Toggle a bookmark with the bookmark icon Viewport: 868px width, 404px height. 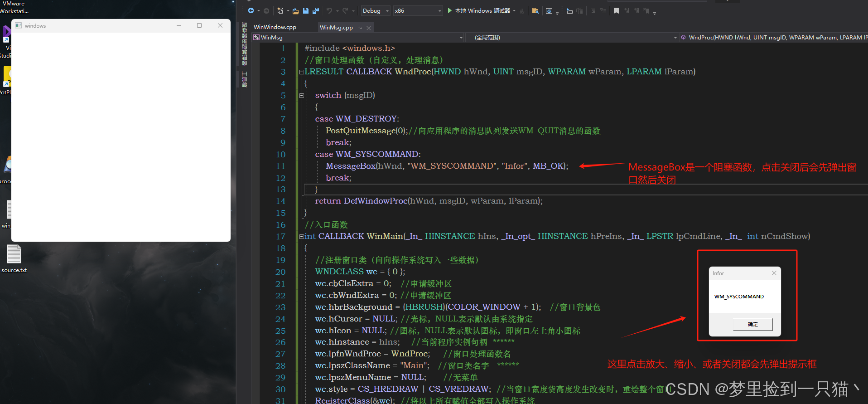click(616, 10)
